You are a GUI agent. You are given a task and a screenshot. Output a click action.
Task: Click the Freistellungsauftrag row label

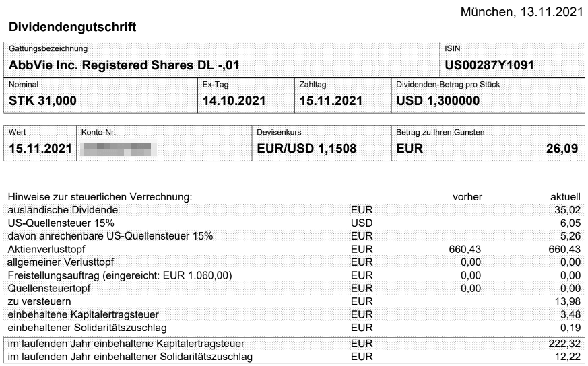(120, 275)
